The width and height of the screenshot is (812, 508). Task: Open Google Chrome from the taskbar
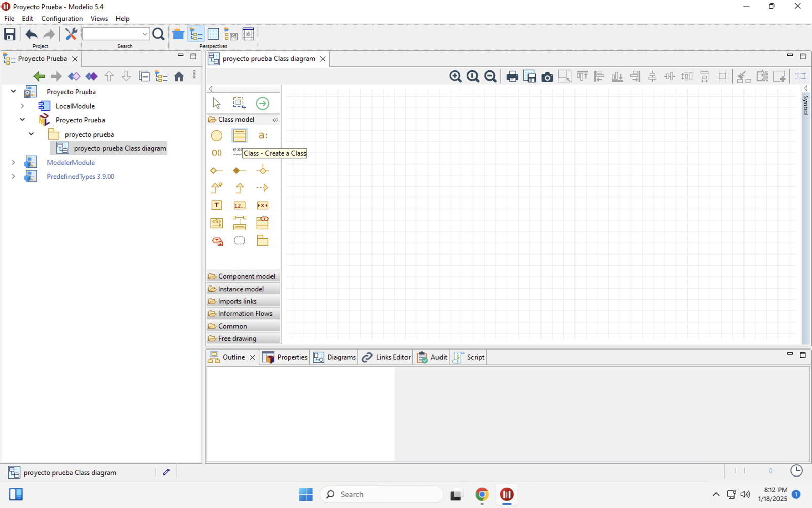(482, 494)
